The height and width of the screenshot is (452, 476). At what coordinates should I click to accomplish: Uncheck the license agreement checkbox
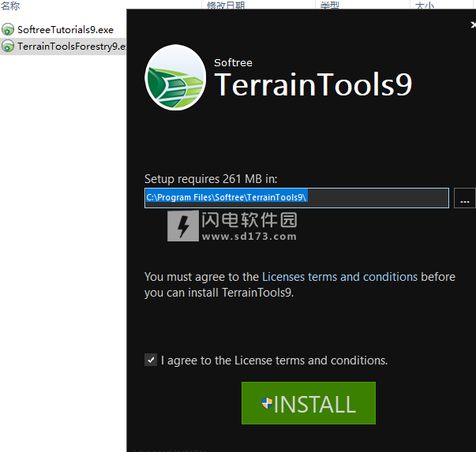point(151,360)
